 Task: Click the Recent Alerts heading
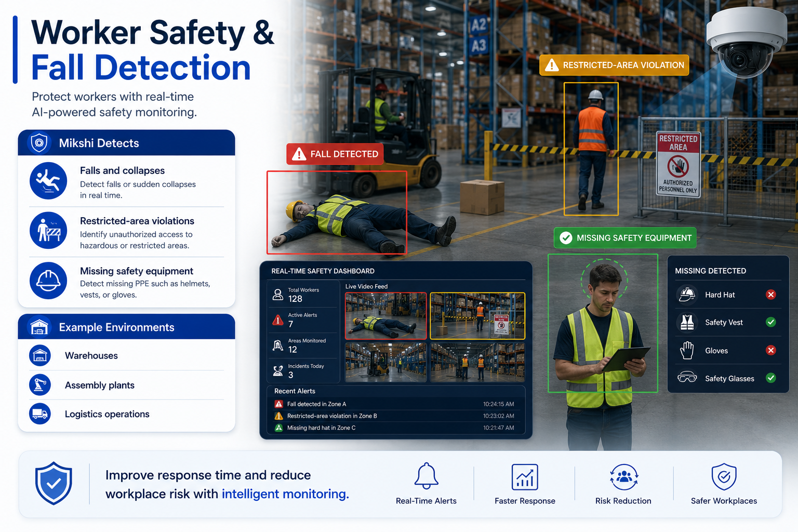[x=295, y=391]
